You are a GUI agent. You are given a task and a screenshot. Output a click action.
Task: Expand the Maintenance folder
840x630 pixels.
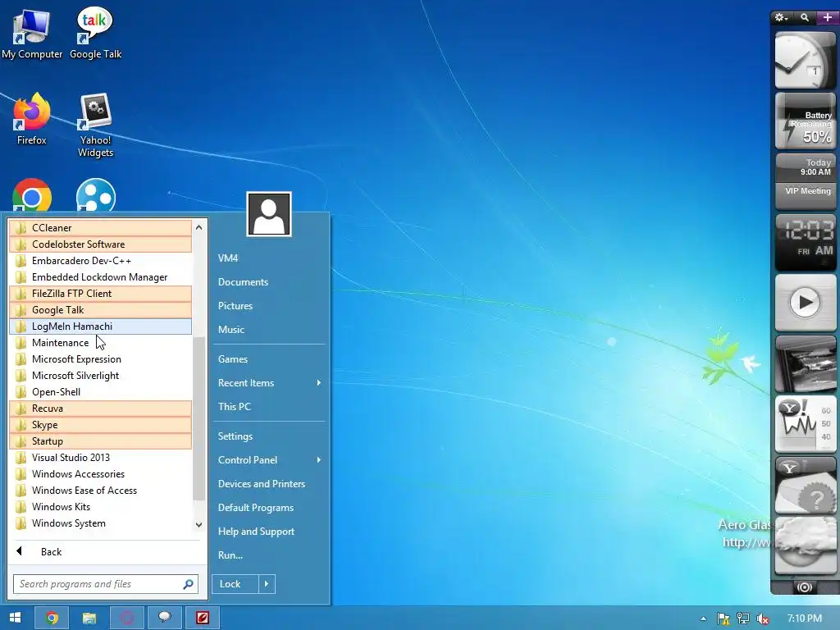pos(100,343)
